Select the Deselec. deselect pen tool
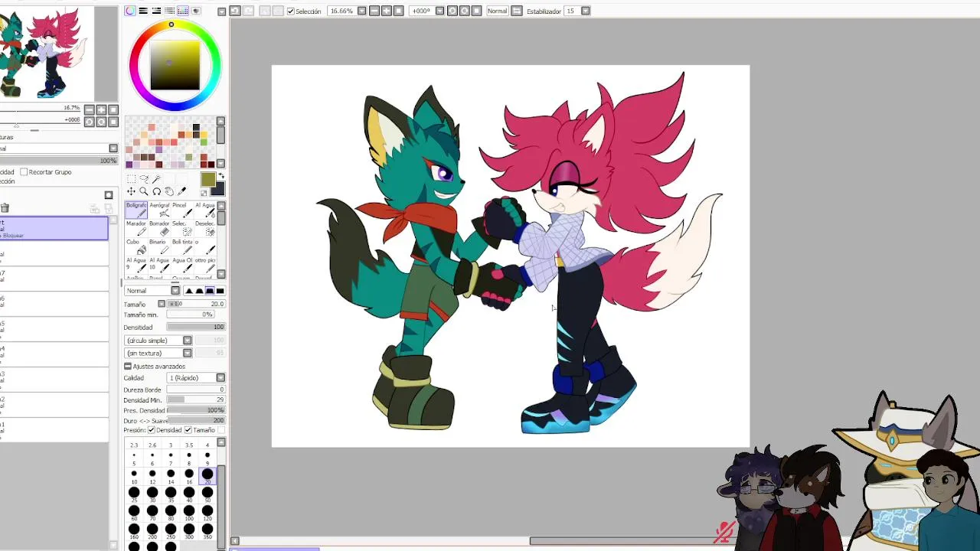980x551 pixels. pyautogui.click(x=205, y=228)
